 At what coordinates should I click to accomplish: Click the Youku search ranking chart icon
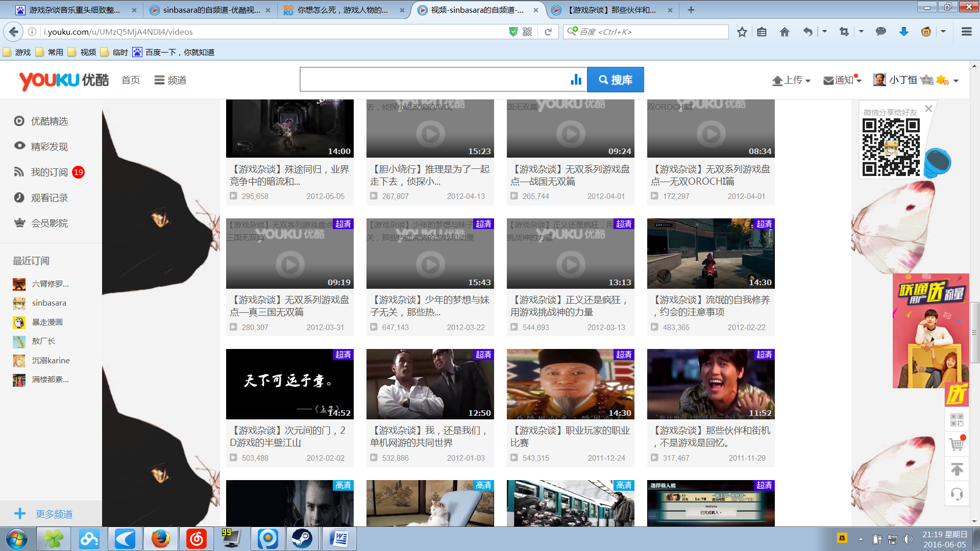point(576,80)
